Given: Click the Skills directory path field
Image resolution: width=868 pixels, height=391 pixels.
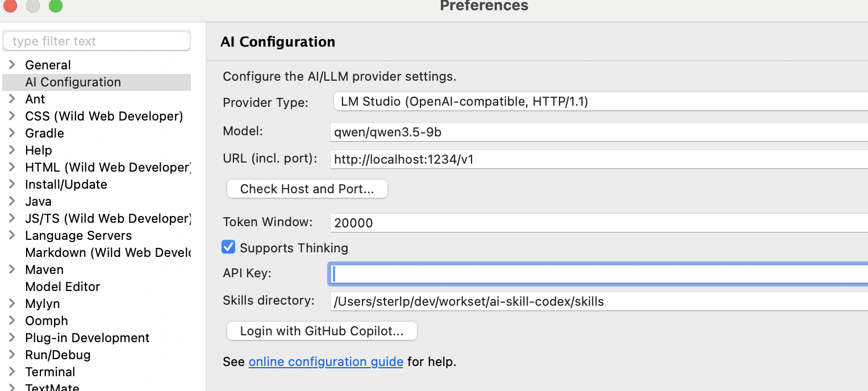Looking at the screenshot, I should (x=596, y=301).
